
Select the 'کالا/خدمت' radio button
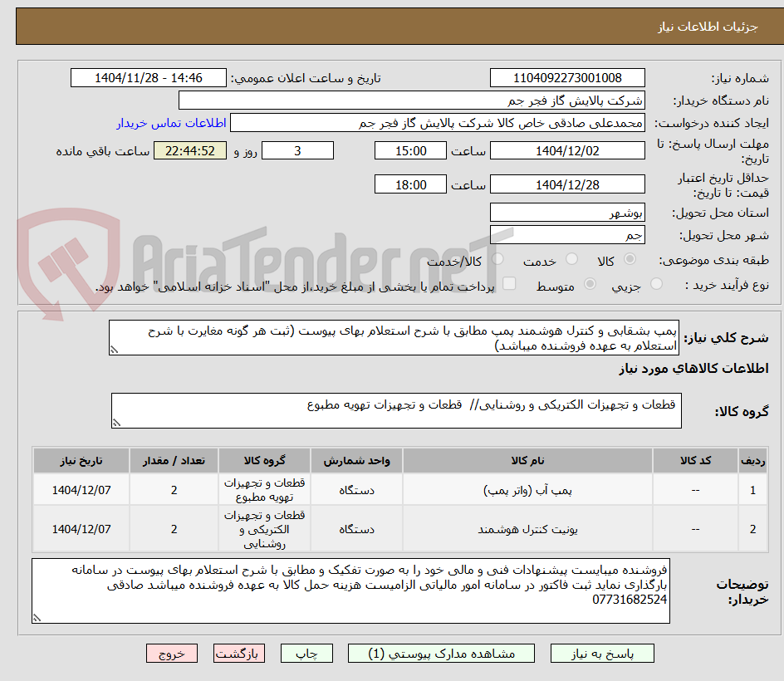tap(497, 258)
